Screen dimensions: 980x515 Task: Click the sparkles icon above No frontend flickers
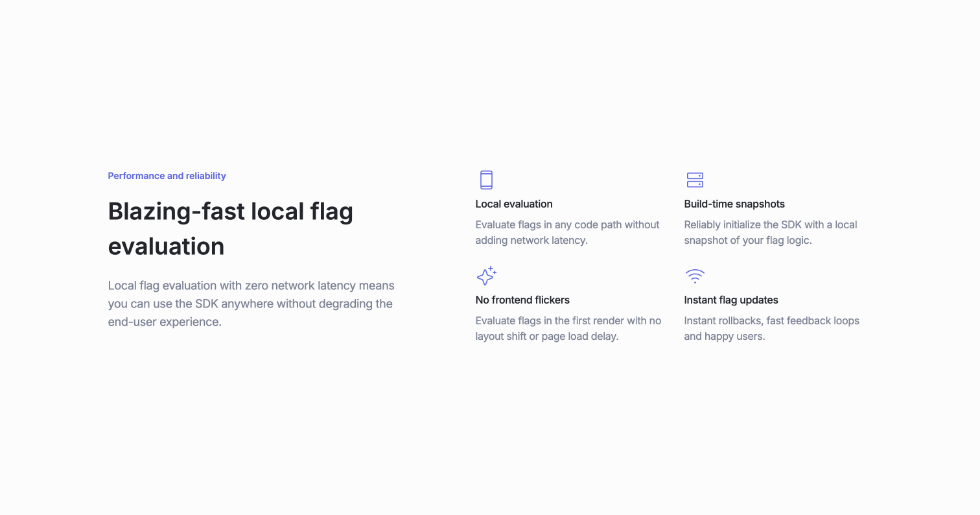click(x=486, y=276)
